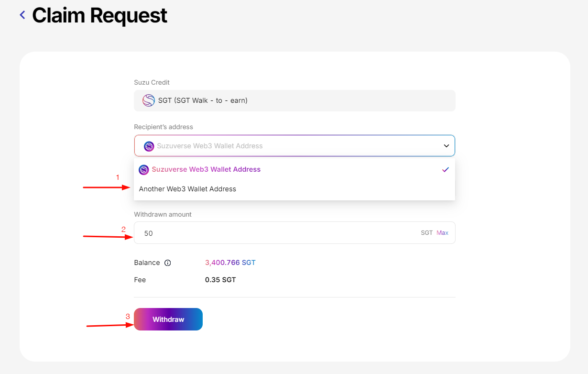The width and height of the screenshot is (588, 374).
Task: Click the info icon next to Balance
Action: 167,263
